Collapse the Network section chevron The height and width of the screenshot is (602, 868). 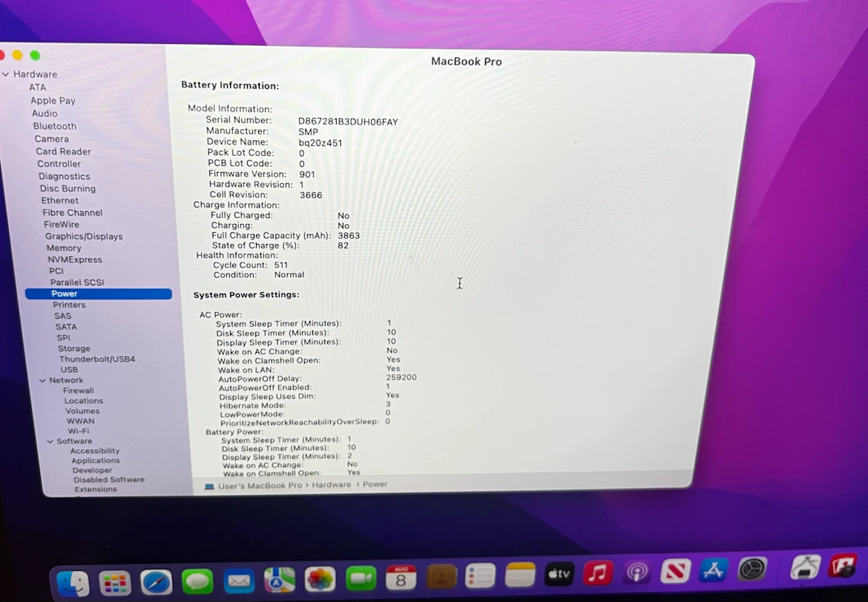[42, 380]
